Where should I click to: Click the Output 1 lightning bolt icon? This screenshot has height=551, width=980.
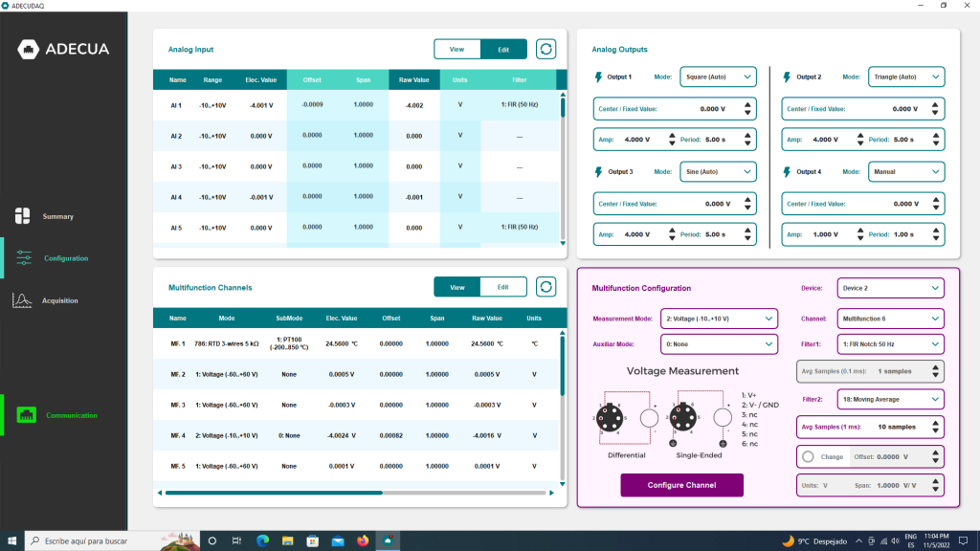(x=600, y=77)
